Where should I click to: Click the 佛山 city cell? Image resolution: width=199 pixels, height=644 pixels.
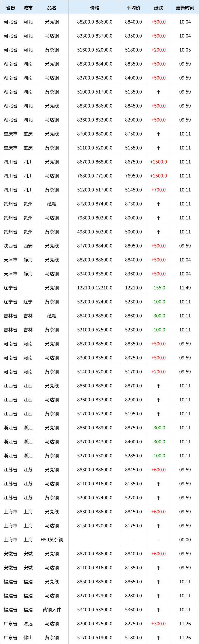28,638
